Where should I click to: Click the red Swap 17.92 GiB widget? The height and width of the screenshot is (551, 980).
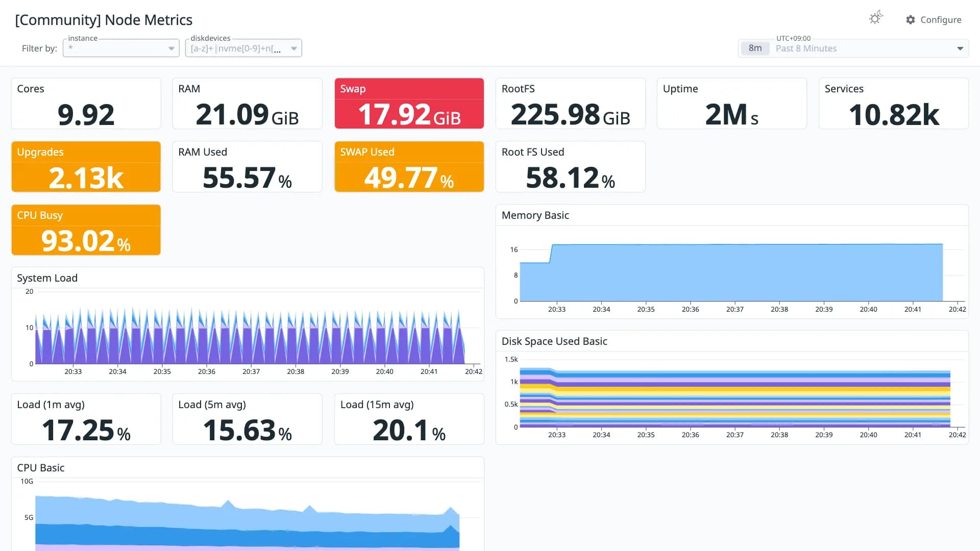pyautogui.click(x=409, y=103)
